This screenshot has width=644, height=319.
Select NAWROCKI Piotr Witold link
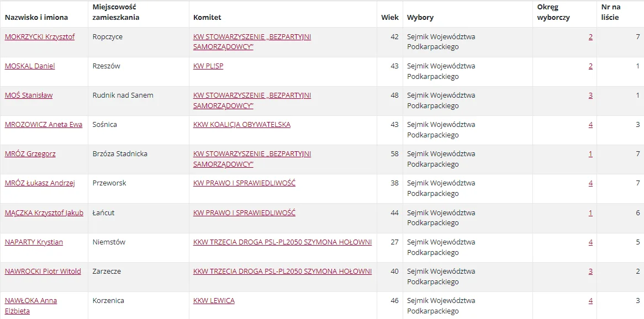(x=43, y=271)
